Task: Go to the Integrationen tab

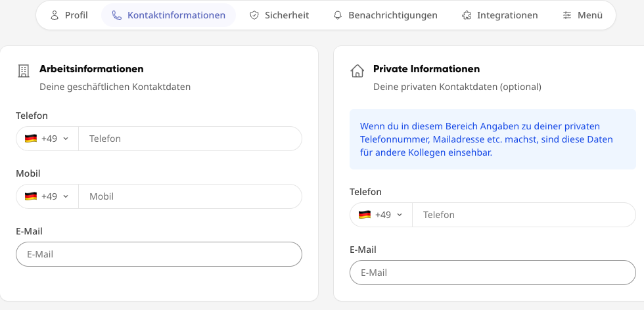Action: click(x=499, y=15)
